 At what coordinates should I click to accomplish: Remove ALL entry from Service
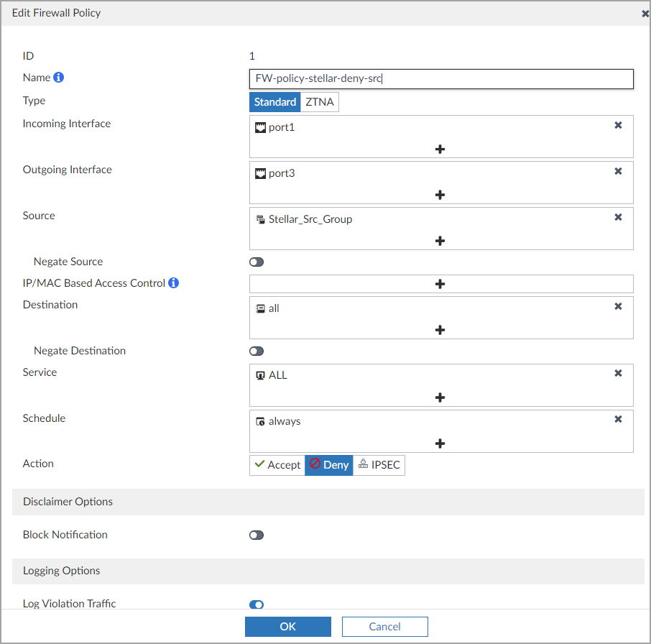click(618, 373)
